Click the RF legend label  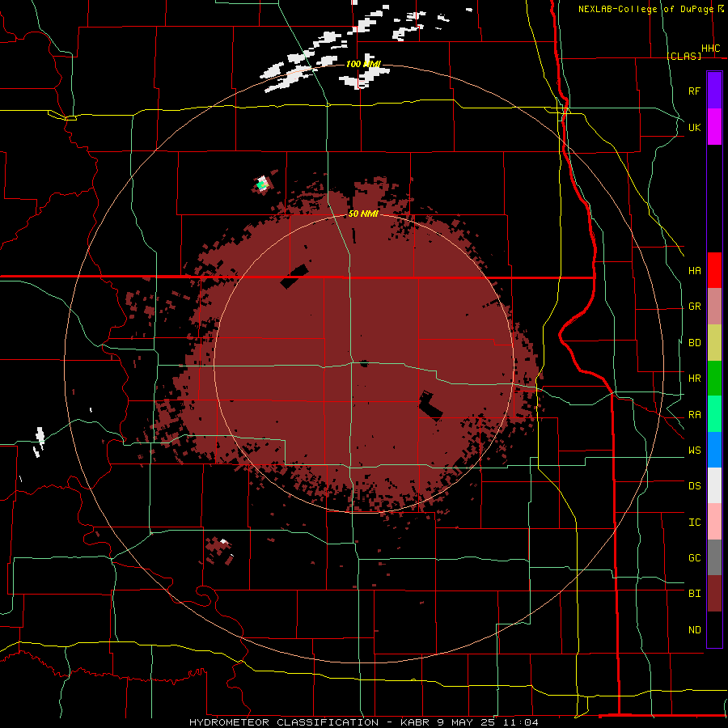coord(694,91)
